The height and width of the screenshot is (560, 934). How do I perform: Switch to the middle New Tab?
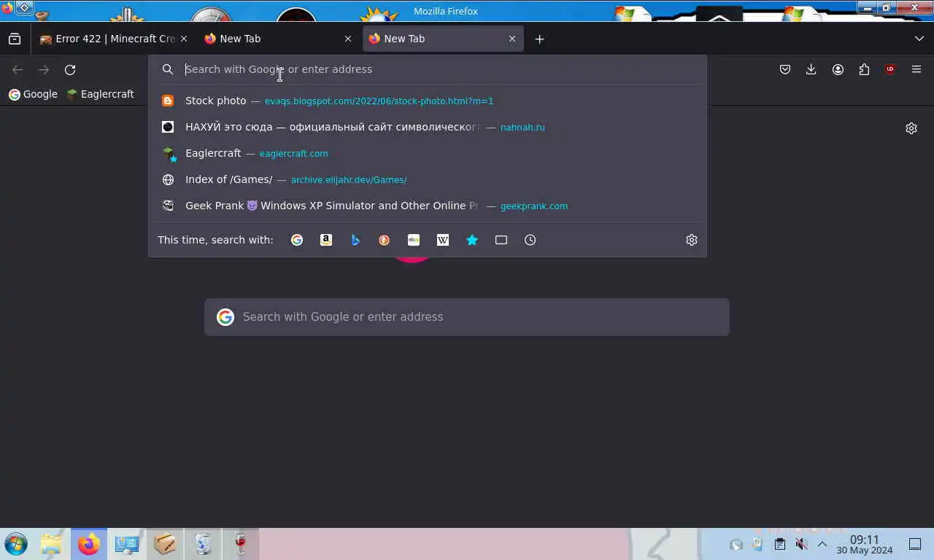[x=278, y=39]
